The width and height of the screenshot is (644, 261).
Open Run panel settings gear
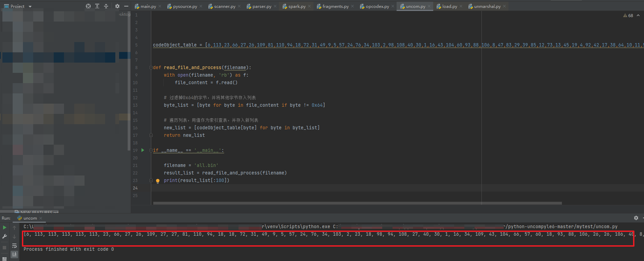coord(636,218)
